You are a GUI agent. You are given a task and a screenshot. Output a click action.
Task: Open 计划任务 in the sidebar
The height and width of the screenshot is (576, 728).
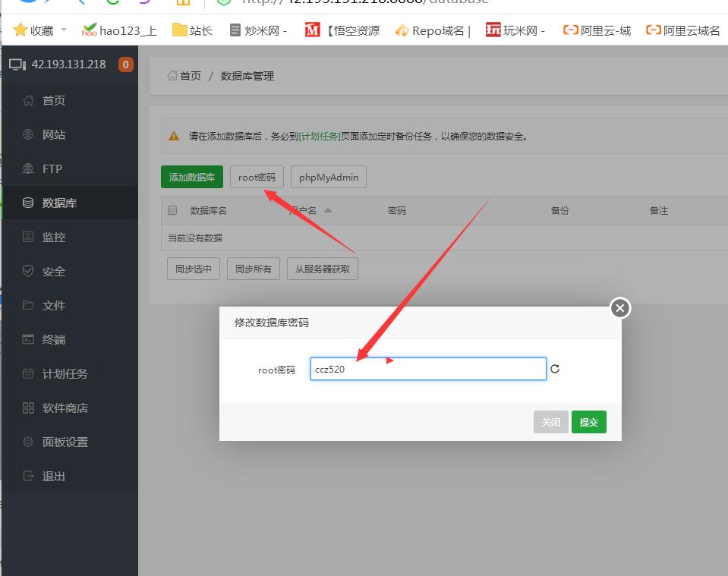coord(65,373)
